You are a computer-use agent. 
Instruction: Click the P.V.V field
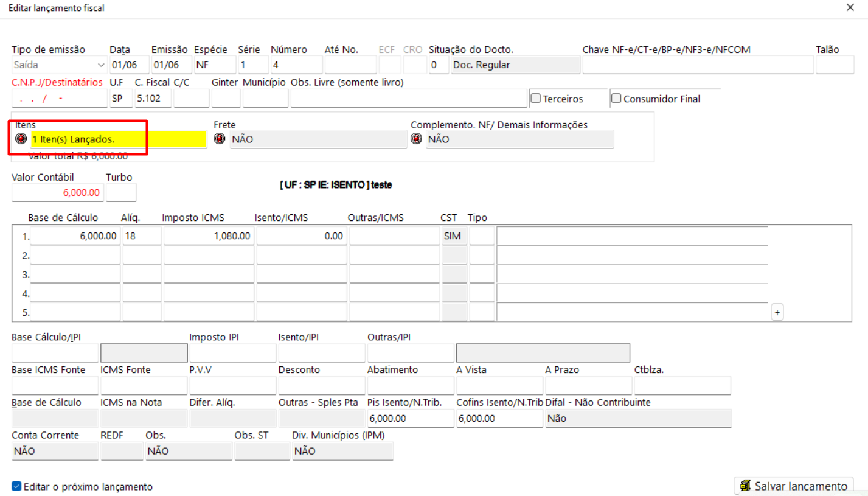click(x=233, y=386)
